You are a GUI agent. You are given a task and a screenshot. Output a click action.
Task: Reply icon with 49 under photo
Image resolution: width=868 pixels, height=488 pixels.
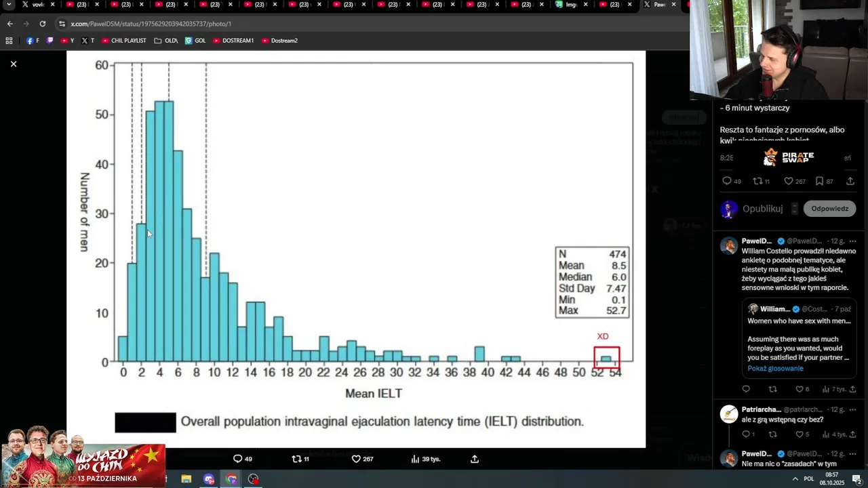(242, 459)
